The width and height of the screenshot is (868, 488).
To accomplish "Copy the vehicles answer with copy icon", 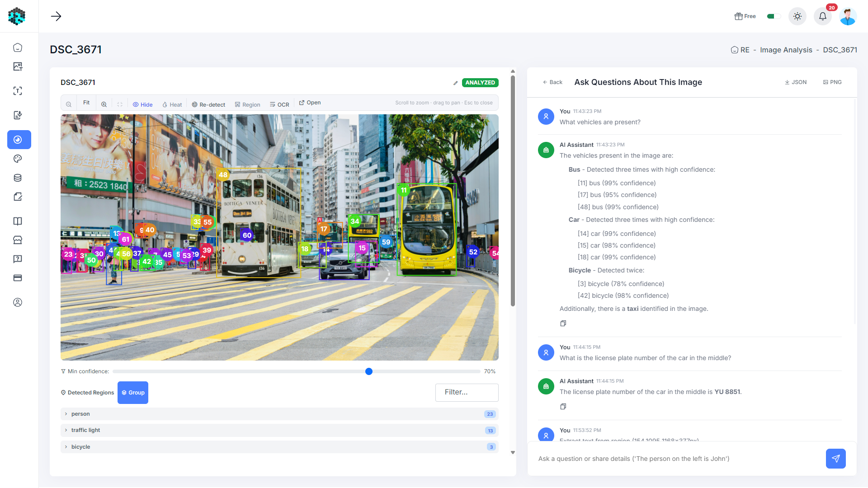I will click(x=563, y=324).
